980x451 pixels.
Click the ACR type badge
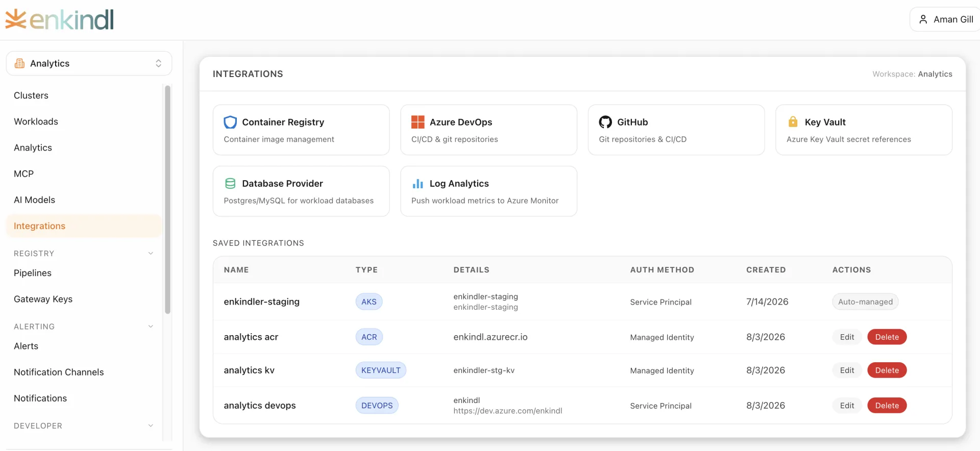coord(369,337)
